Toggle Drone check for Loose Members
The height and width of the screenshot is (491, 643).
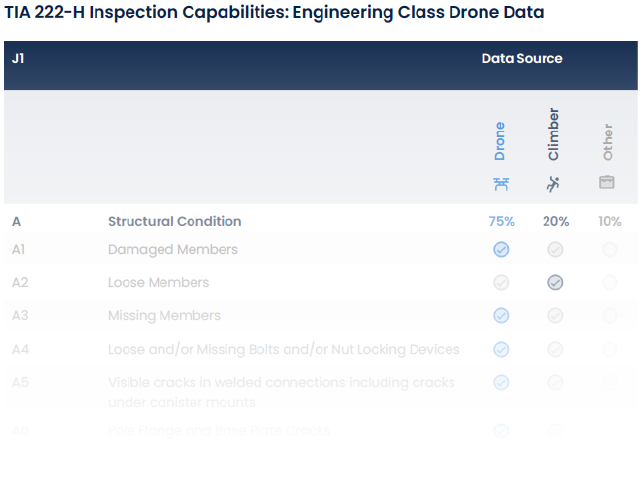click(x=501, y=282)
